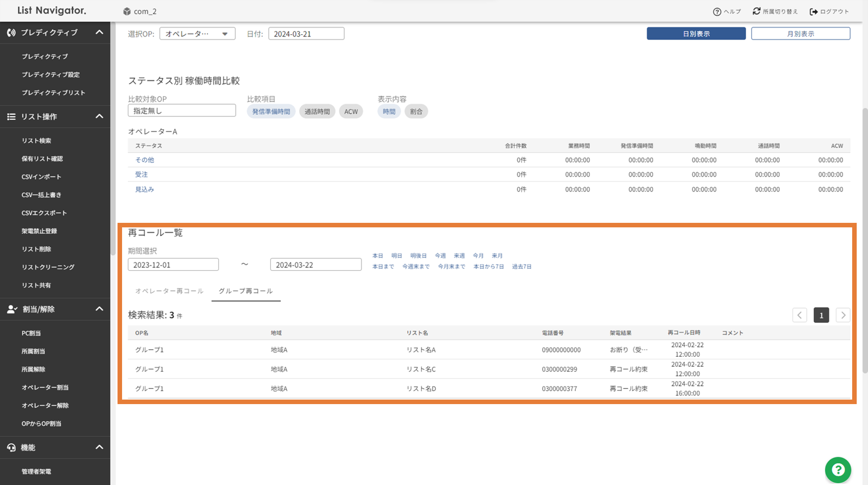Toggle the 通話時間 comparison chip
Image resolution: width=868 pixels, height=485 pixels.
coord(317,112)
